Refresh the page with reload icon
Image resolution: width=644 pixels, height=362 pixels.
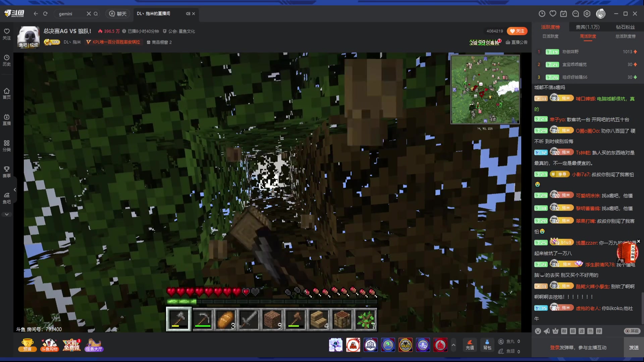(x=45, y=14)
